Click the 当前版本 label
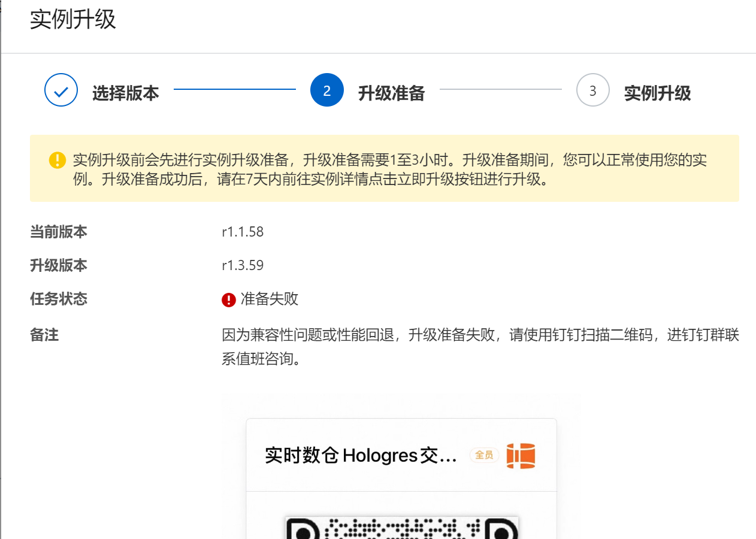 pyautogui.click(x=59, y=232)
